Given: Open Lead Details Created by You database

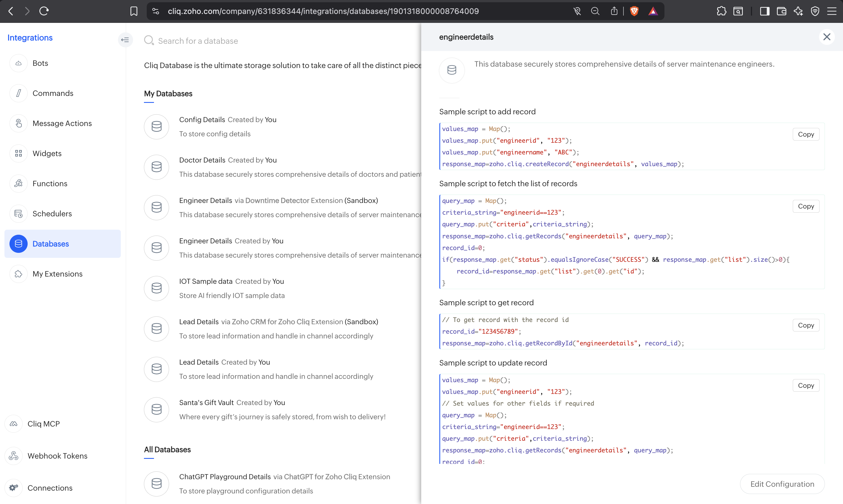Looking at the screenshot, I should (283, 369).
